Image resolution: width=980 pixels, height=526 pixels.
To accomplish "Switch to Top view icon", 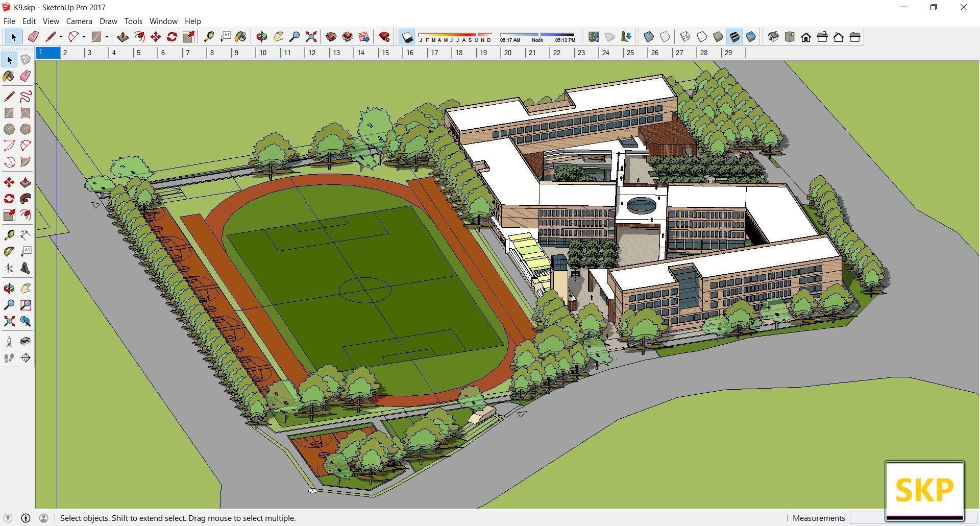I will (790, 37).
